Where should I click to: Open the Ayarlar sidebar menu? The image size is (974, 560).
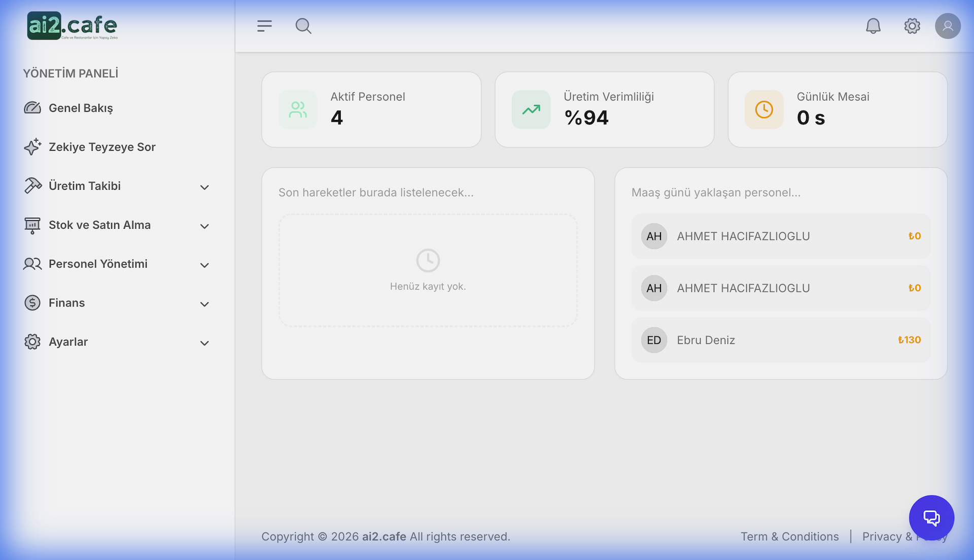tap(68, 342)
